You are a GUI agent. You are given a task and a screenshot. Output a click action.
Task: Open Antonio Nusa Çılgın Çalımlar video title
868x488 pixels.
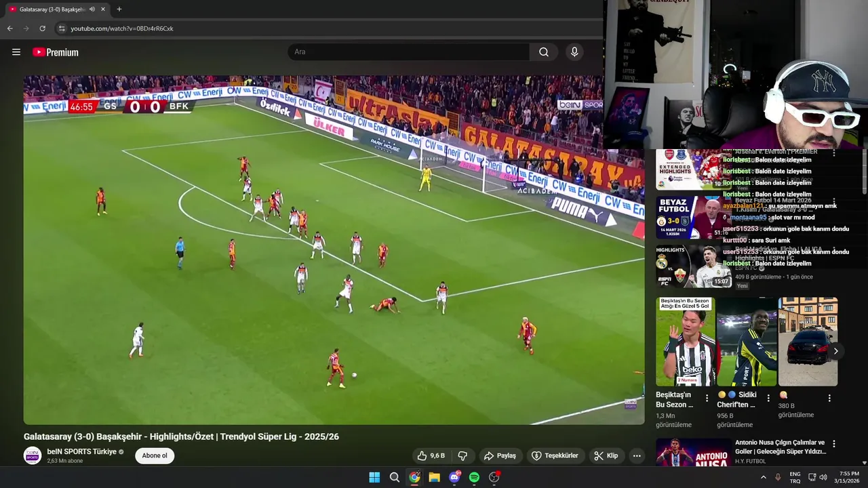click(780, 447)
